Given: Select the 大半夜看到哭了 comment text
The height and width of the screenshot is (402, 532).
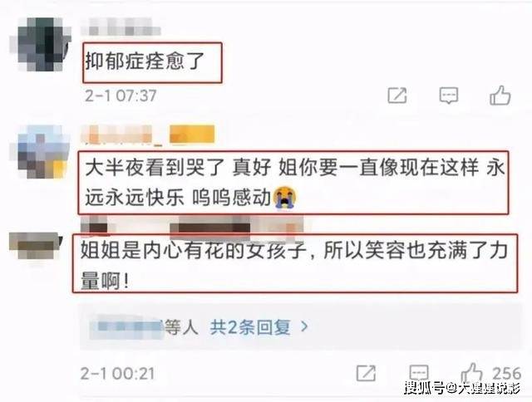Looking at the screenshot, I should (293, 183).
